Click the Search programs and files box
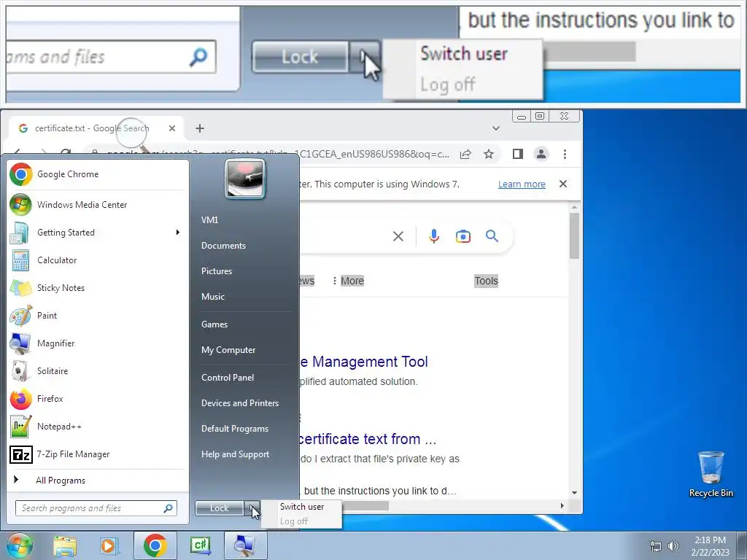The height and width of the screenshot is (560, 747). (96, 508)
